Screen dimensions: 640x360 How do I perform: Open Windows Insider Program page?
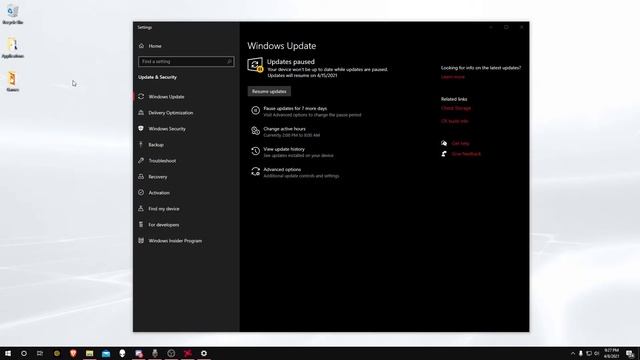pyautogui.click(x=175, y=241)
